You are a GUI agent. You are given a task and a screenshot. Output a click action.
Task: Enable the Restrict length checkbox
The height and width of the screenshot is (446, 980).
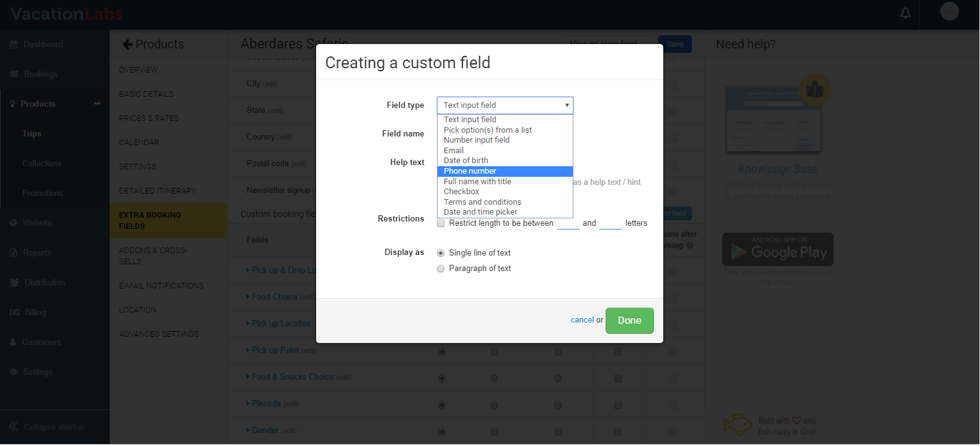(x=441, y=223)
